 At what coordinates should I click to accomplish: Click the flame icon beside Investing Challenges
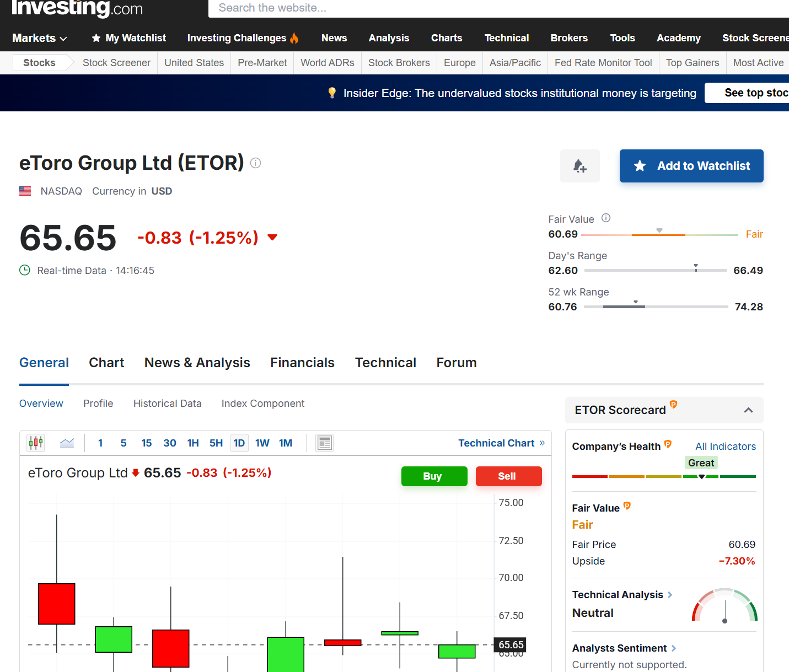[x=294, y=38]
